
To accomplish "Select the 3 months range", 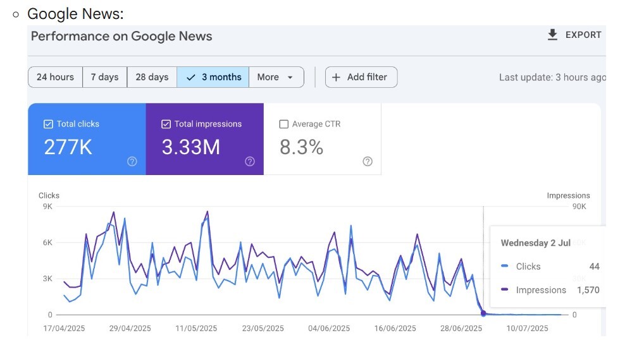I will click(x=213, y=77).
